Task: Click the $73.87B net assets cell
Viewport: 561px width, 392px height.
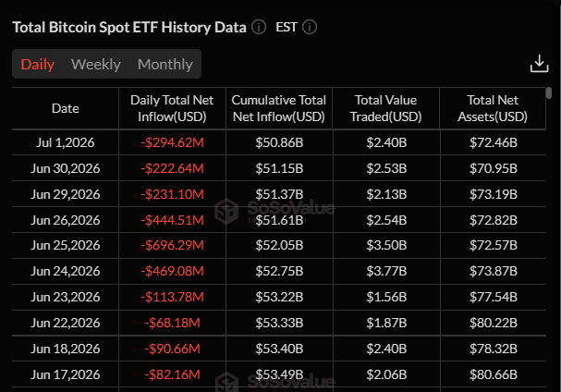Action: pyautogui.click(x=494, y=271)
